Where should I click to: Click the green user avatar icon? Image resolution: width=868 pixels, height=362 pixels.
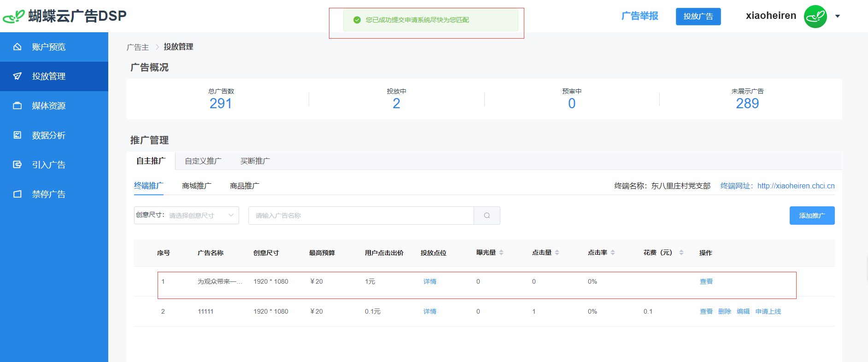pos(815,17)
